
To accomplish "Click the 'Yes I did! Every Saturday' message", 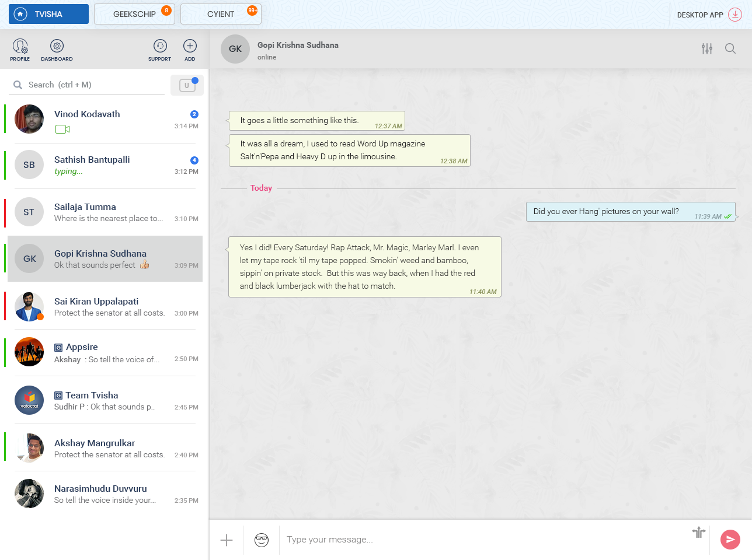I will [365, 267].
